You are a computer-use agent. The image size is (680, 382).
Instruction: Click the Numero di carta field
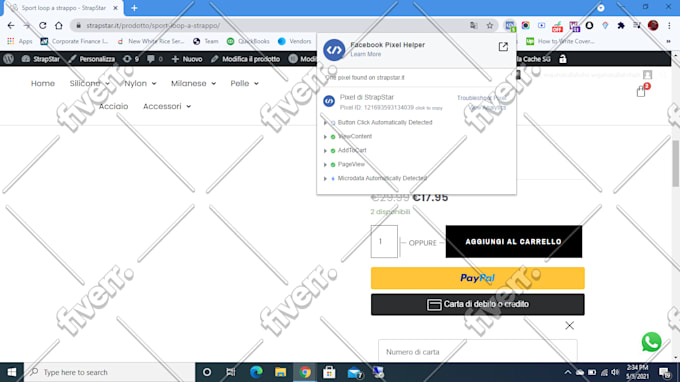pyautogui.click(x=477, y=352)
